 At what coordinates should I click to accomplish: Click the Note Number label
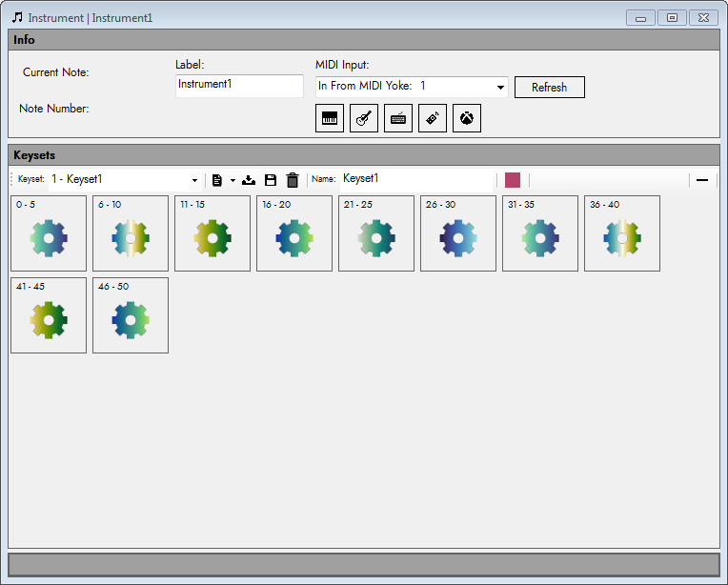coord(54,109)
